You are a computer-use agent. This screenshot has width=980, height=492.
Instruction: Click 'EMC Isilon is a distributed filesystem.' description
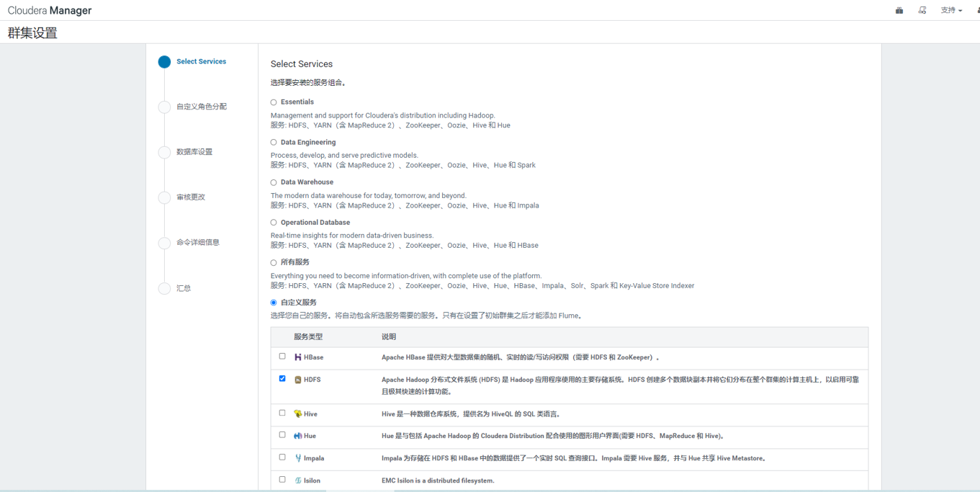click(x=438, y=480)
